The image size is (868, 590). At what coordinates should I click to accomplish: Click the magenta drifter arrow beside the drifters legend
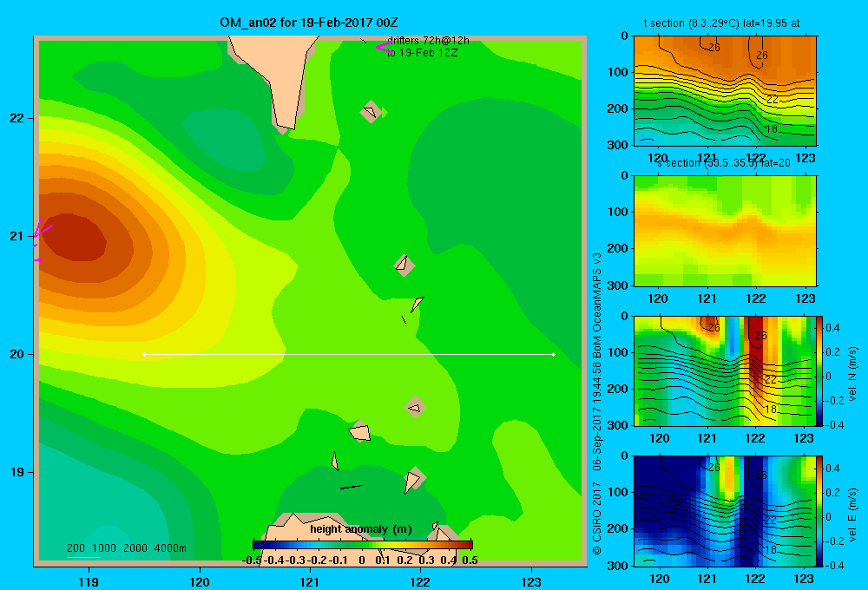(x=383, y=47)
